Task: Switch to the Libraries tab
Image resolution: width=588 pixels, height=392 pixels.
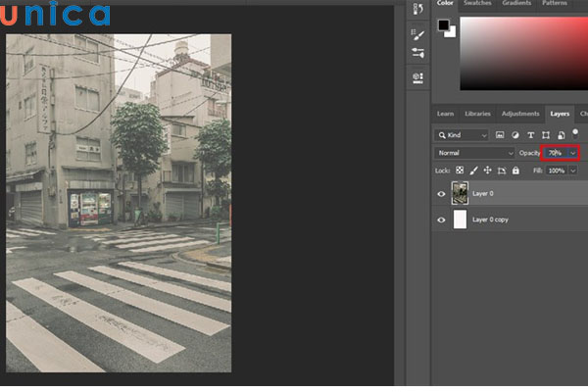Action: pos(477,114)
